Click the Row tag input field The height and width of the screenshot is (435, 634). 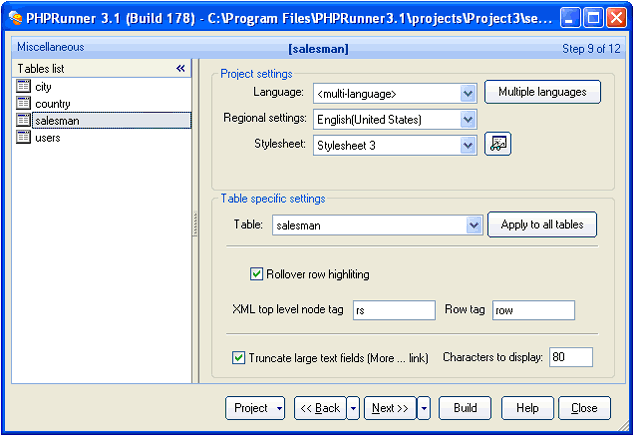click(x=533, y=310)
